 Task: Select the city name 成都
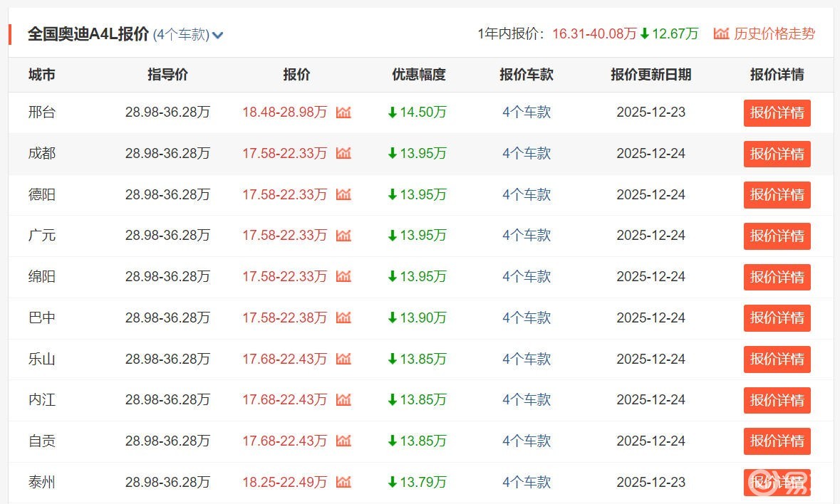(x=42, y=154)
